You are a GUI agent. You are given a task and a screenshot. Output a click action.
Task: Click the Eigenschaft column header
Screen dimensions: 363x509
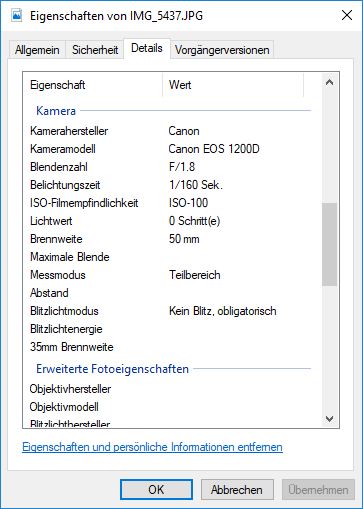(x=93, y=85)
